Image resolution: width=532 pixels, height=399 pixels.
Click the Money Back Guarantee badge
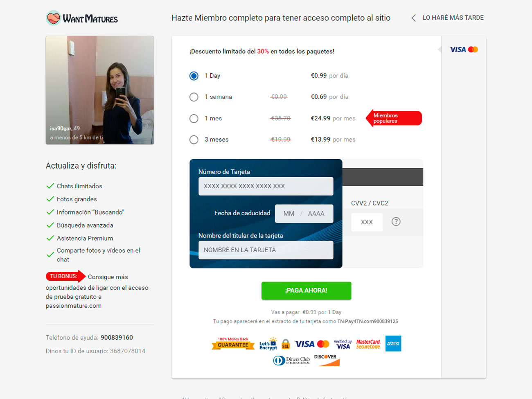[233, 344]
